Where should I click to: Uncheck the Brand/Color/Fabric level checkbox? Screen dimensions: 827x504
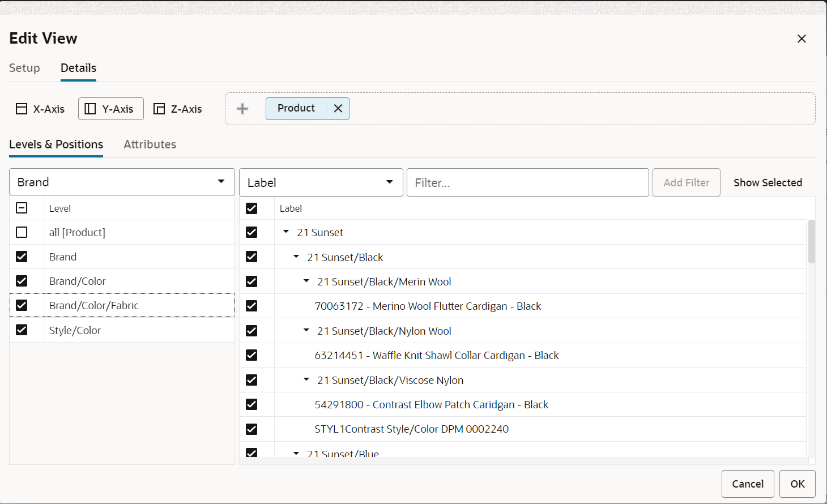(x=22, y=305)
